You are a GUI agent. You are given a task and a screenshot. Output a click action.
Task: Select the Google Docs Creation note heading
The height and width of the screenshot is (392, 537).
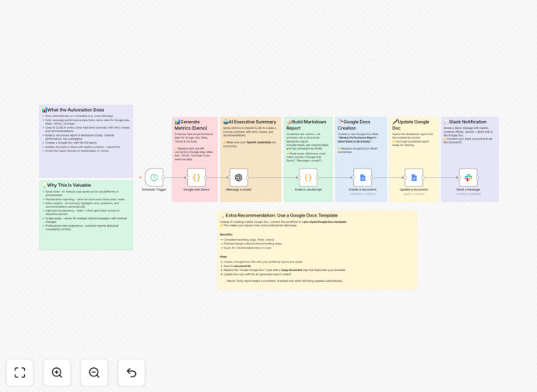(354, 125)
